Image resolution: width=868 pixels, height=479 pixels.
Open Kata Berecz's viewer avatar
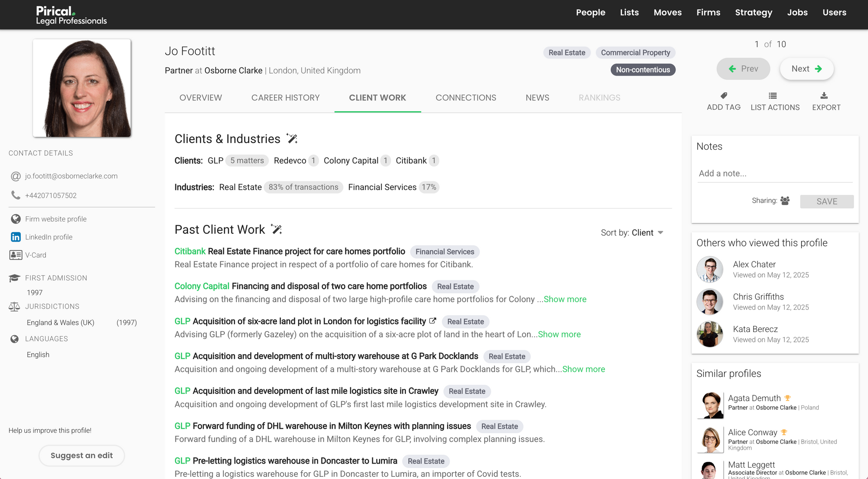710,334
